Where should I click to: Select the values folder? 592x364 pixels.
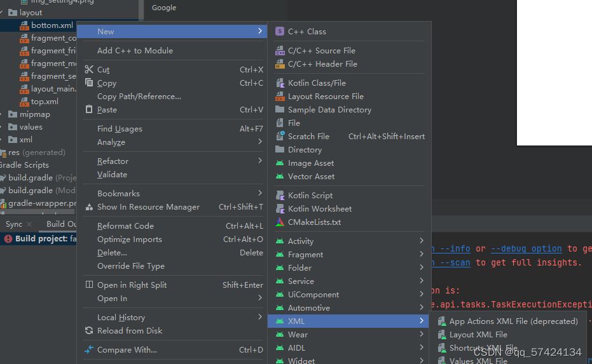31,127
